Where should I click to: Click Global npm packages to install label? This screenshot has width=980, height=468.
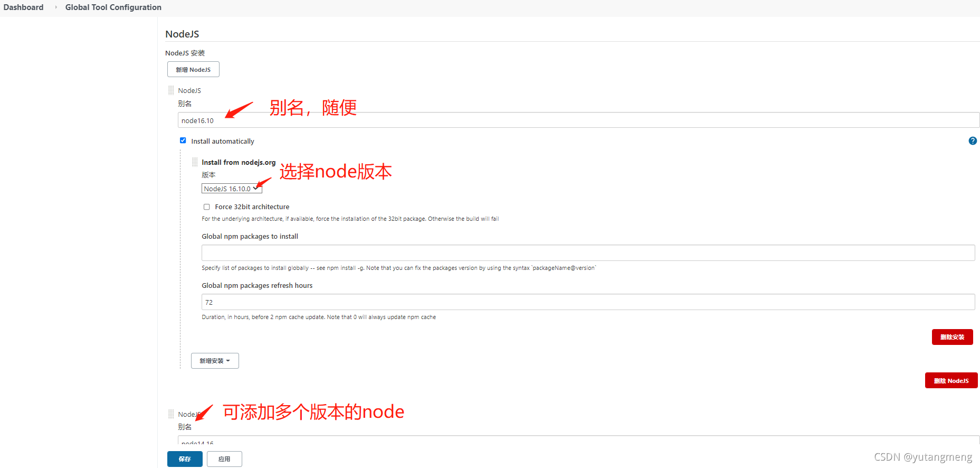[x=250, y=236]
